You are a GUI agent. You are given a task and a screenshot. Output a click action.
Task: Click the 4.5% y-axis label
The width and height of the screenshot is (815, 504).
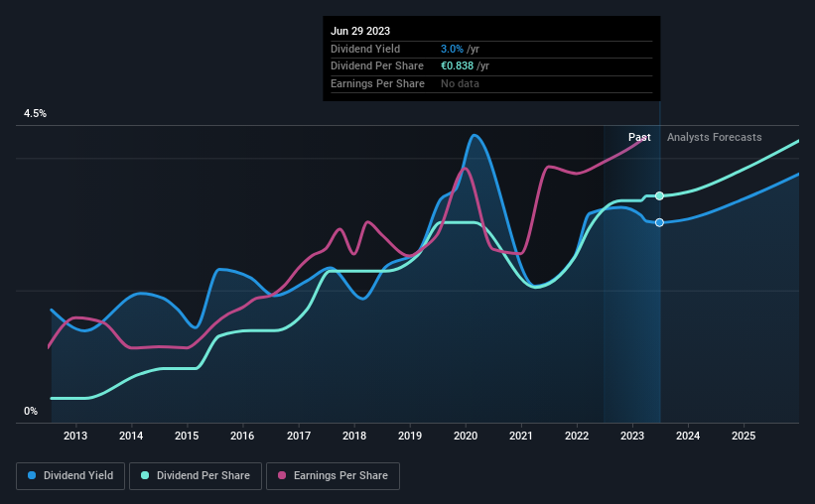tap(35, 114)
